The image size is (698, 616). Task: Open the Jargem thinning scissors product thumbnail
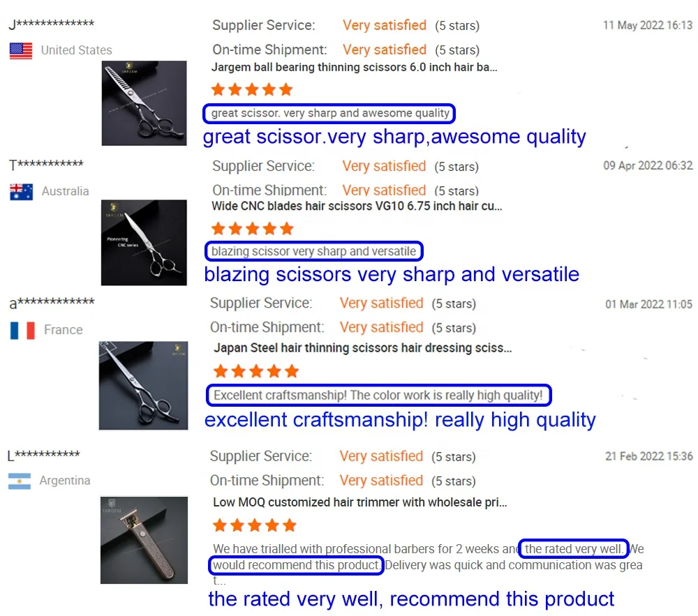(x=144, y=103)
